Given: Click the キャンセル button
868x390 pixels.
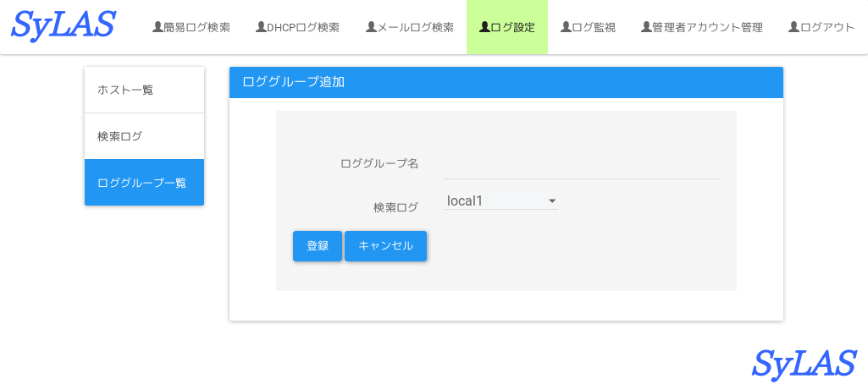Looking at the screenshot, I should coord(386,246).
